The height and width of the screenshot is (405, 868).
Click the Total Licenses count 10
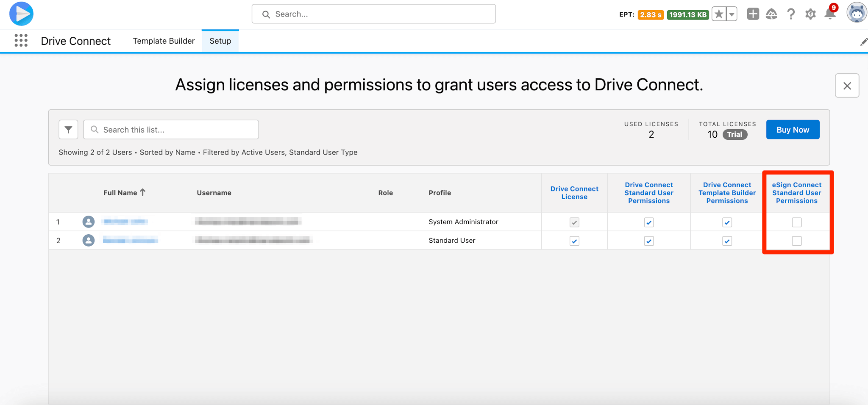tap(712, 135)
